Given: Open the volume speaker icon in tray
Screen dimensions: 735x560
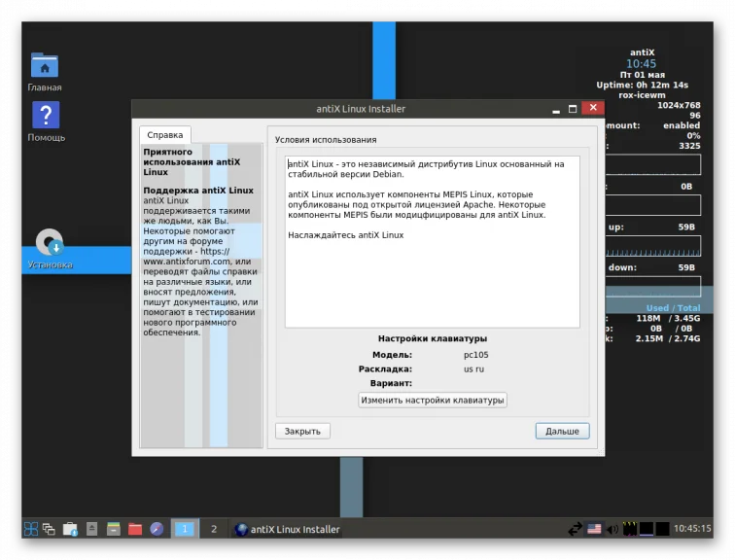Looking at the screenshot, I should (x=612, y=530).
